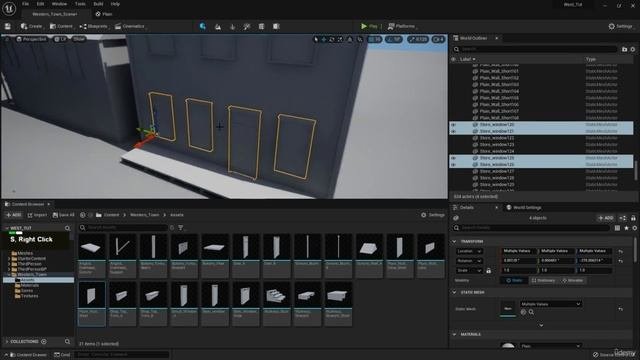Set mobility to Static
The width and height of the screenshot is (640, 360).
pyautogui.click(x=514, y=280)
